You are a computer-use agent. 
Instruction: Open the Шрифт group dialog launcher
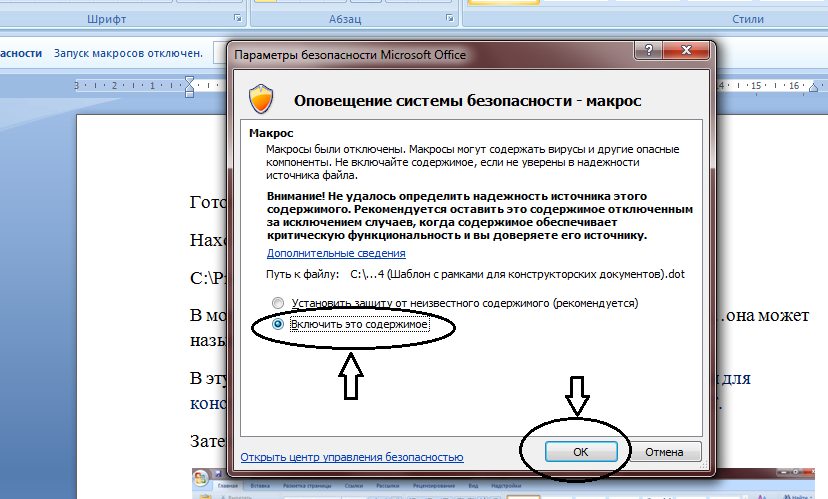238,18
